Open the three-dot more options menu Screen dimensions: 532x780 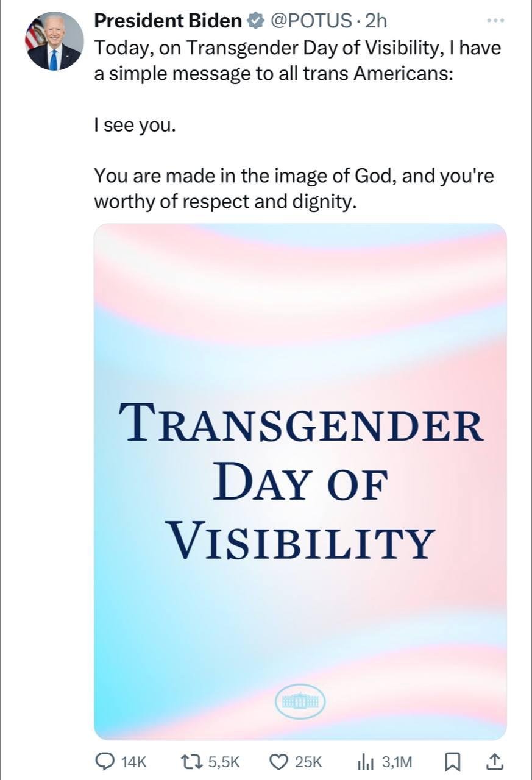[x=496, y=21]
